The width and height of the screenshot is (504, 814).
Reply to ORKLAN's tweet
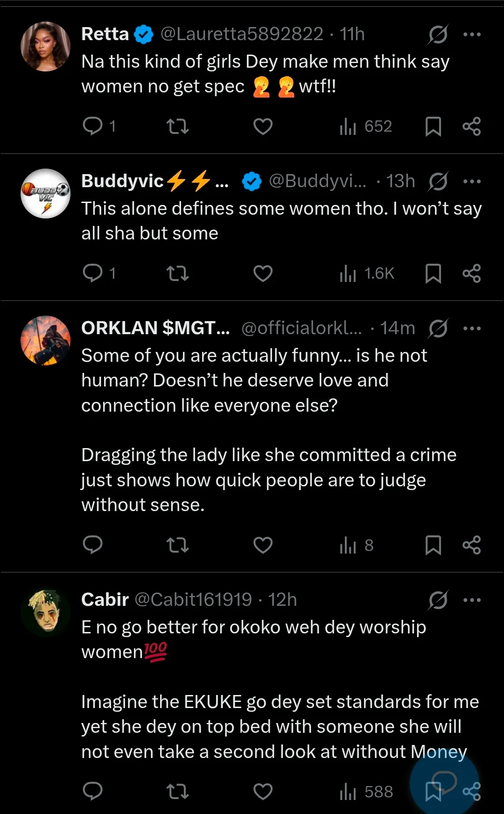(93, 545)
